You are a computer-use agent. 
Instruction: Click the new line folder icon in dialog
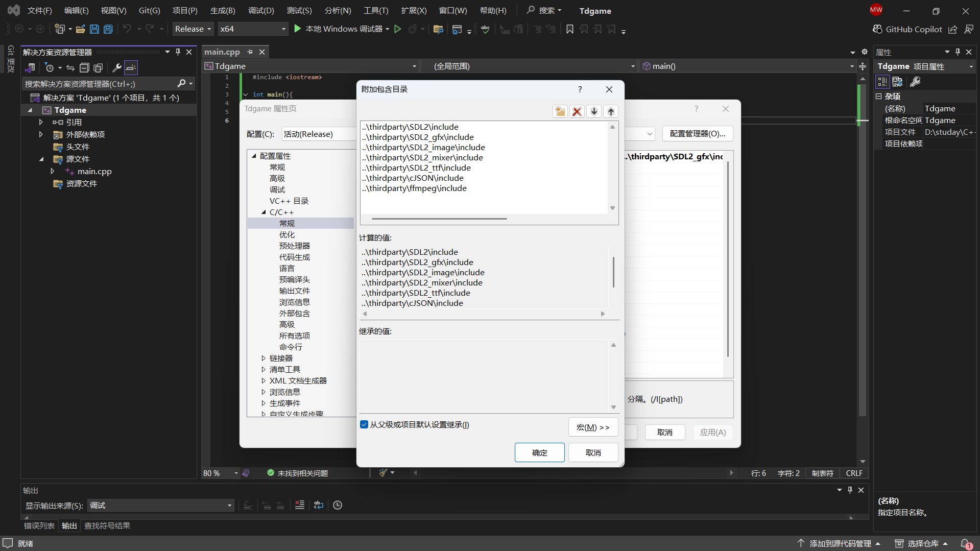point(560,112)
